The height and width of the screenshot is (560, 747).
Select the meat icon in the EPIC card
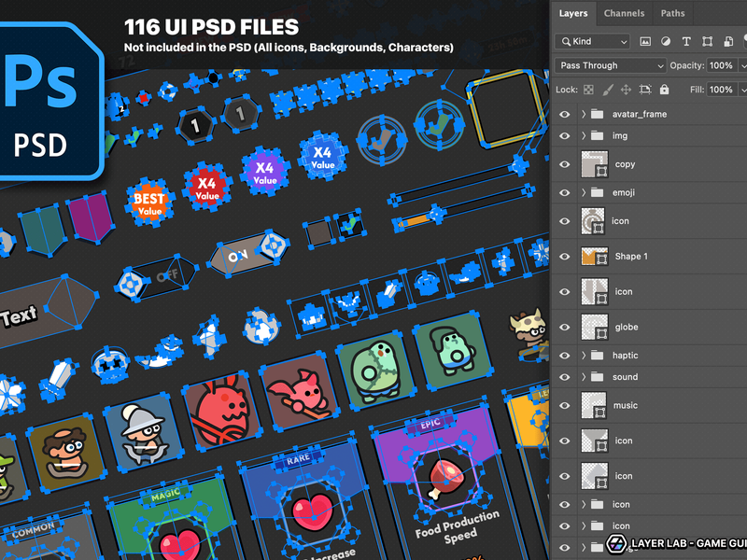pyautogui.click(x=444, y=480)
